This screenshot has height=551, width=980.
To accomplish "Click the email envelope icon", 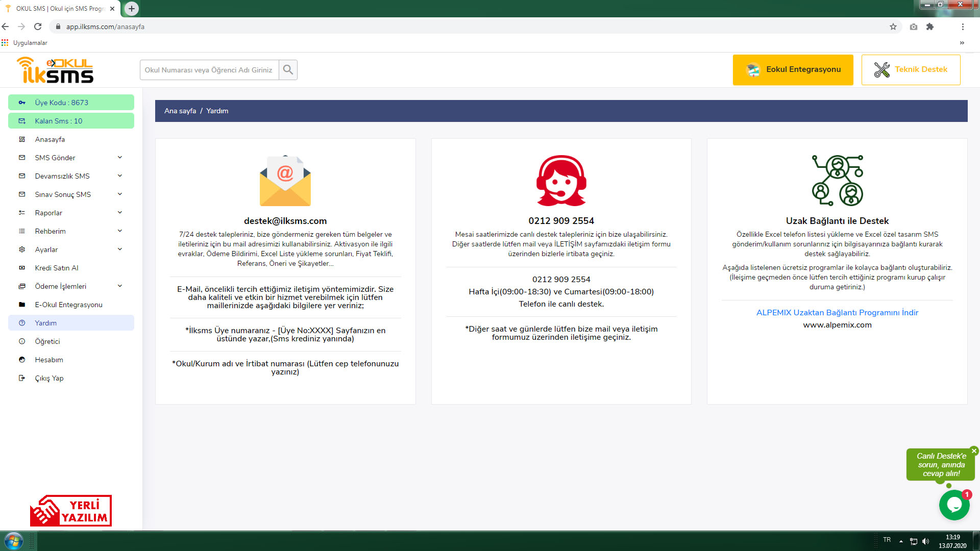I will 285,181.
